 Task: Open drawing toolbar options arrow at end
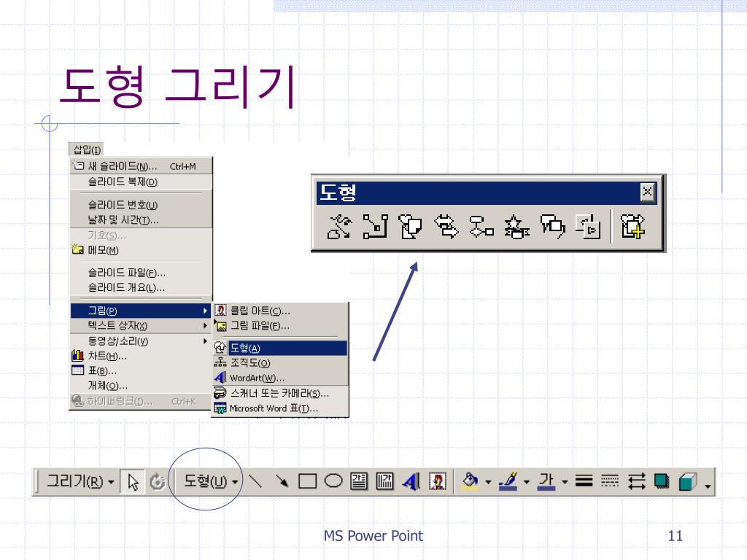(708, 486)
